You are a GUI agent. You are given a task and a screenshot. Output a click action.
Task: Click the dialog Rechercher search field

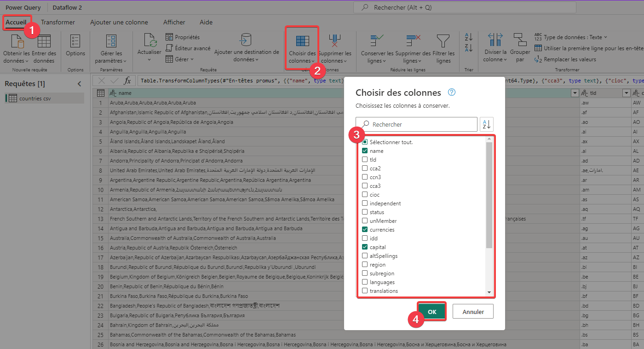click(x=416, y=124)
